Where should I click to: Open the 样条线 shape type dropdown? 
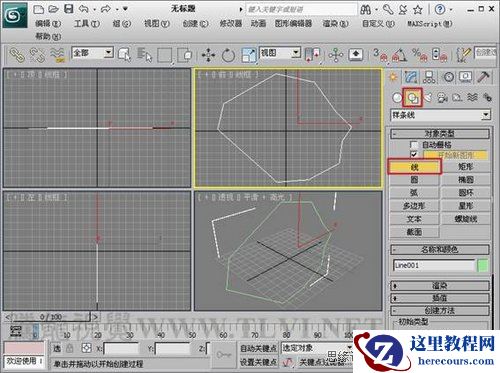pos(440,115)
